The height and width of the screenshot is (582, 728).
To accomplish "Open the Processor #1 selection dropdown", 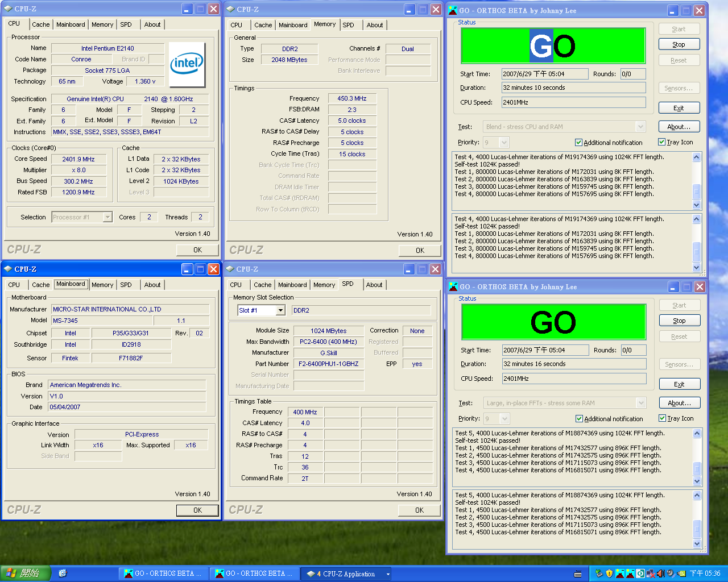I will coord(107,217).
